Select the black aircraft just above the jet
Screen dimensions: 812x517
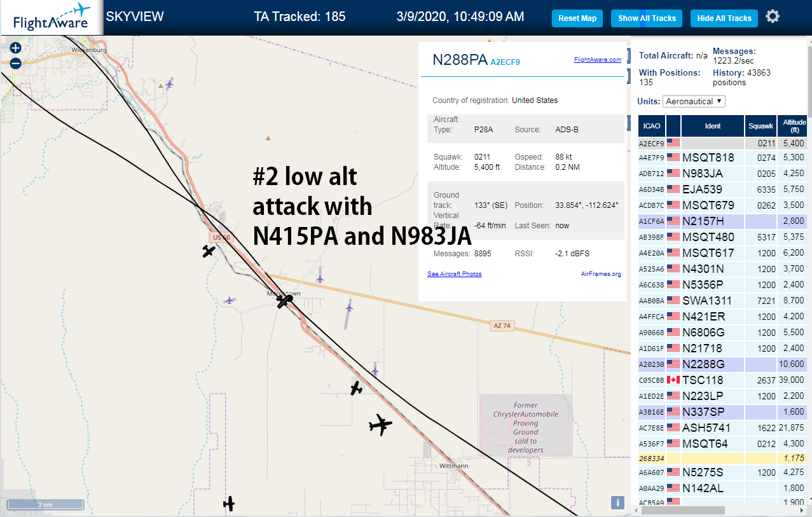[356, 388]
